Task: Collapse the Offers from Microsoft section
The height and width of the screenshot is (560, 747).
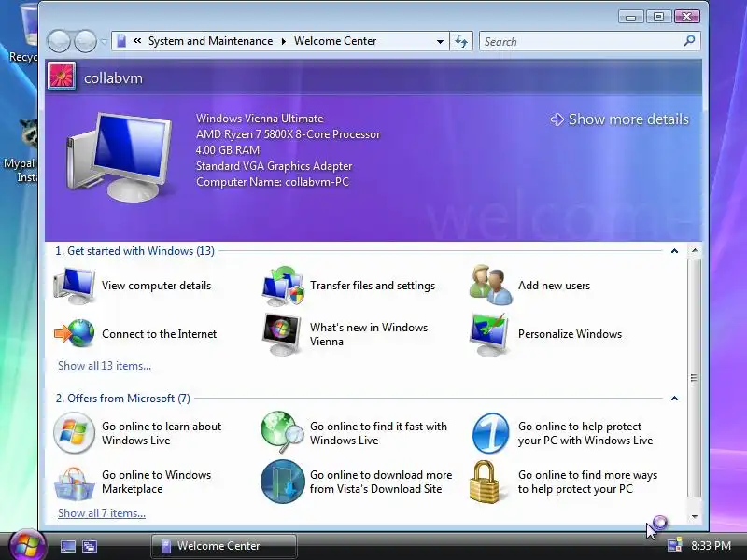Action: [x=674, y=399]
